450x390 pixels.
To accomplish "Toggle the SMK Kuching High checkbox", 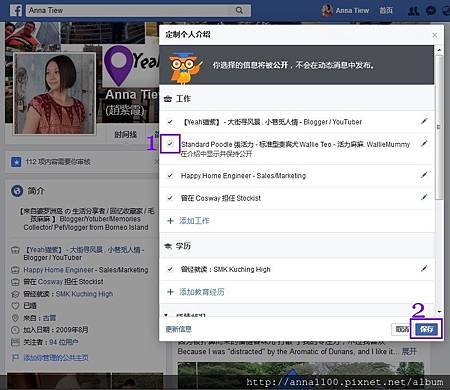I will 170,269.
